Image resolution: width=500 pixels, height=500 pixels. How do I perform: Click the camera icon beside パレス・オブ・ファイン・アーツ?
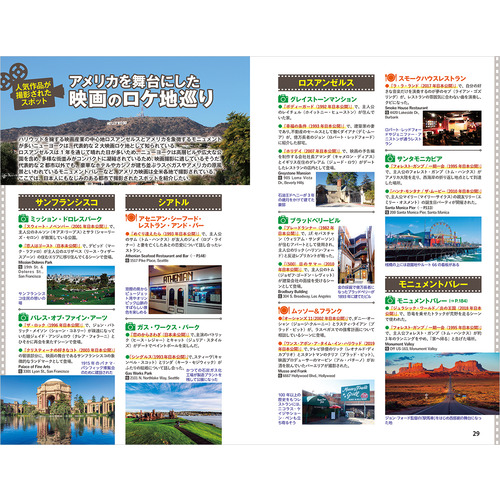pos(23,317)
